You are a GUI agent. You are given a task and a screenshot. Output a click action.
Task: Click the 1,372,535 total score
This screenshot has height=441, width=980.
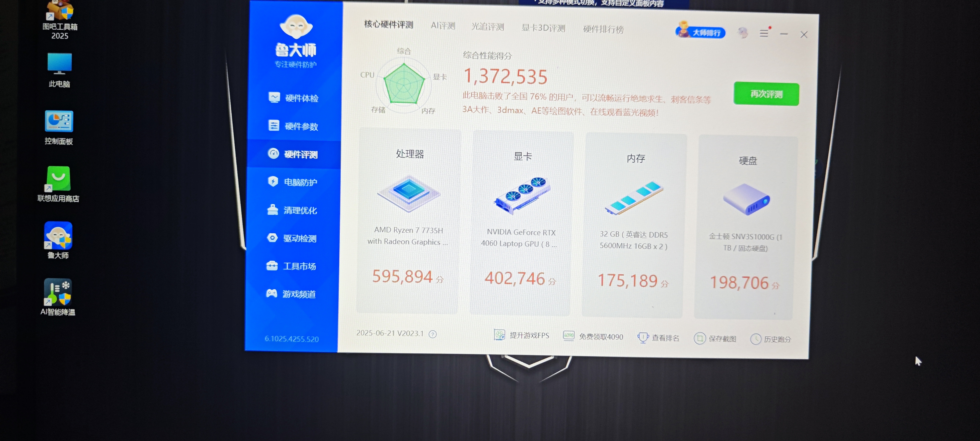coord(505,76)
